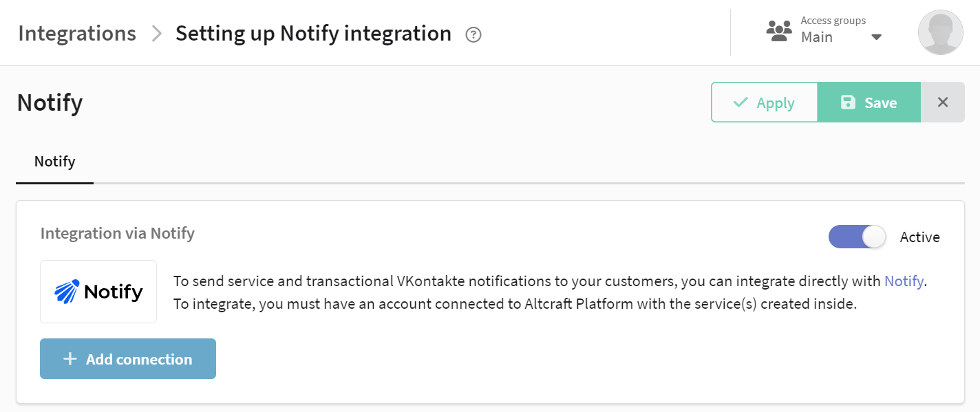This screenshot has height=412, width=980.
Task: Click the Notify logo image
Action: pos(98,292)
